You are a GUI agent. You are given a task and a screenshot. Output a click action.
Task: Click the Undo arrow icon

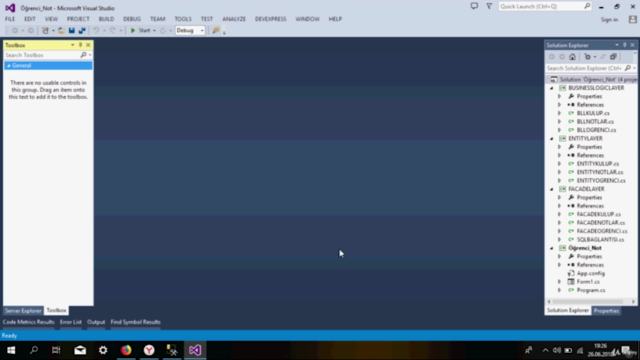[96, 31]
